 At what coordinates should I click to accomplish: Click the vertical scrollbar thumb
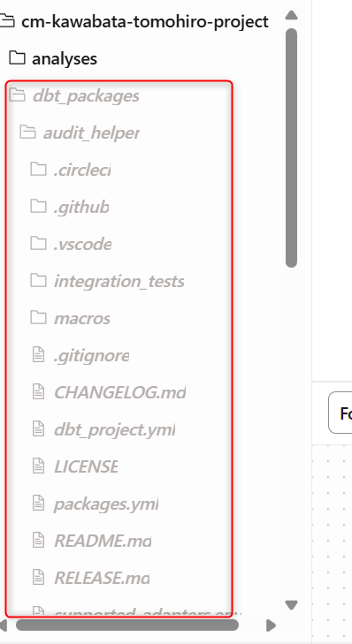pyautogui.click(x=291, y=148)
